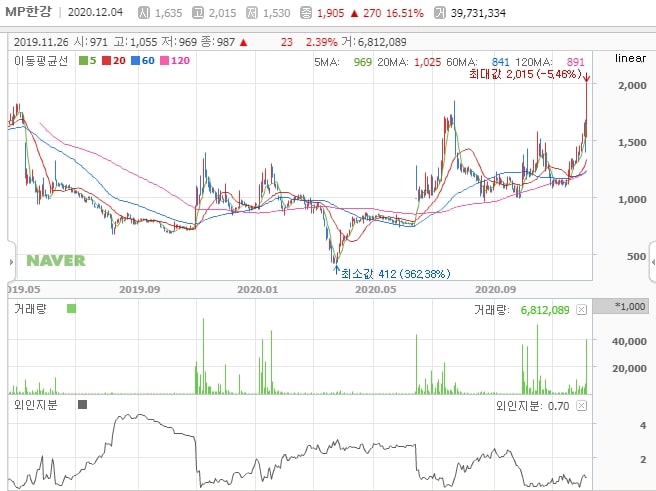Click the 거래량 panel title
The height and width of the screenshot is (491, 656).
click(30, 309)
